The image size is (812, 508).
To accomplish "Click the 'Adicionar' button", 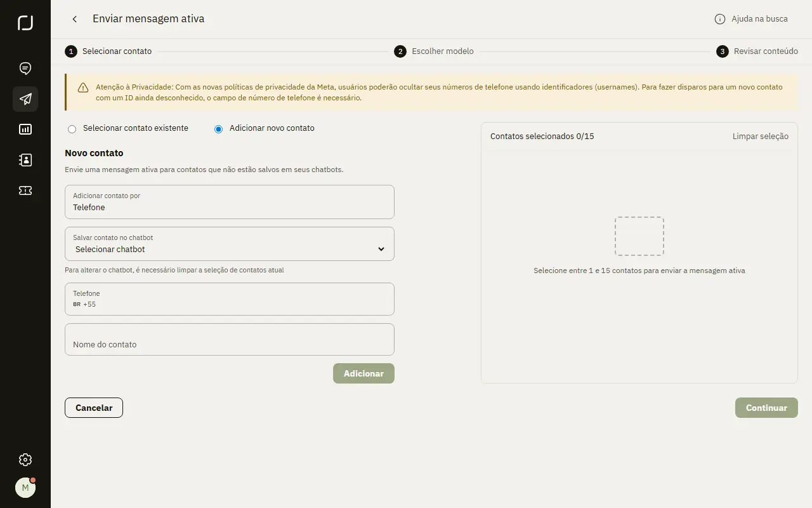I will [363, 373].
